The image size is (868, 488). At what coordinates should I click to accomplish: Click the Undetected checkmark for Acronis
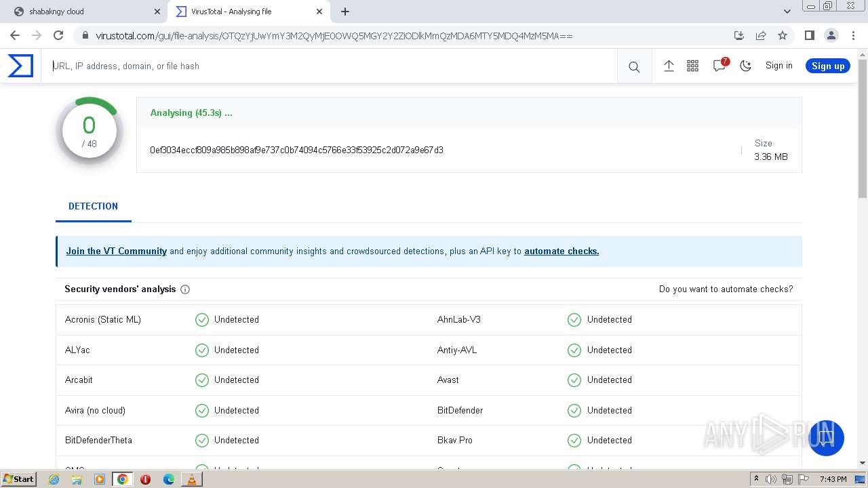pyautogui.click(x=202, y=319)
